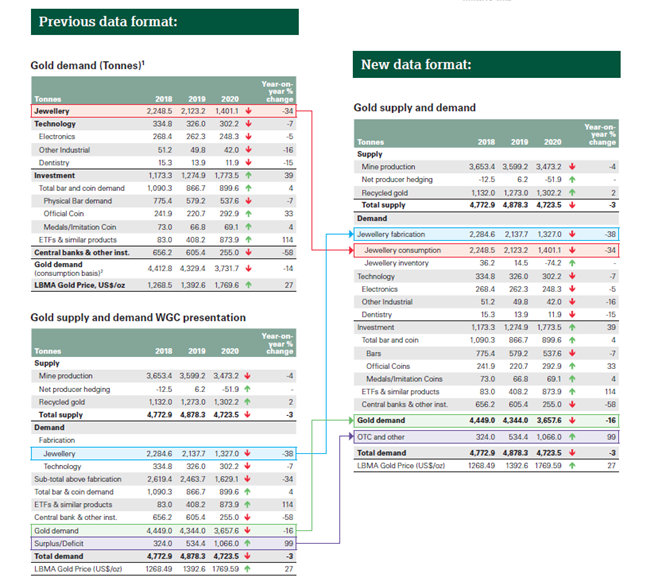Click the 'Gold demand (Tonnes)' table title

pos(88,65)
